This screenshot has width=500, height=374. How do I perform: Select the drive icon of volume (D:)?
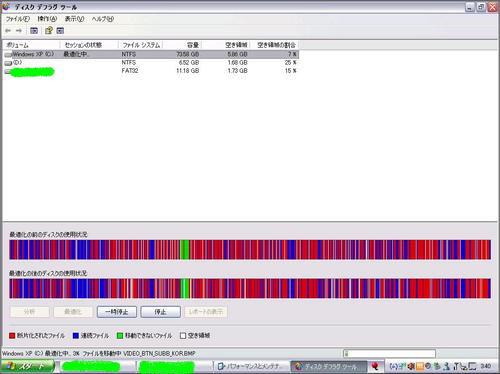click(8, 63)
